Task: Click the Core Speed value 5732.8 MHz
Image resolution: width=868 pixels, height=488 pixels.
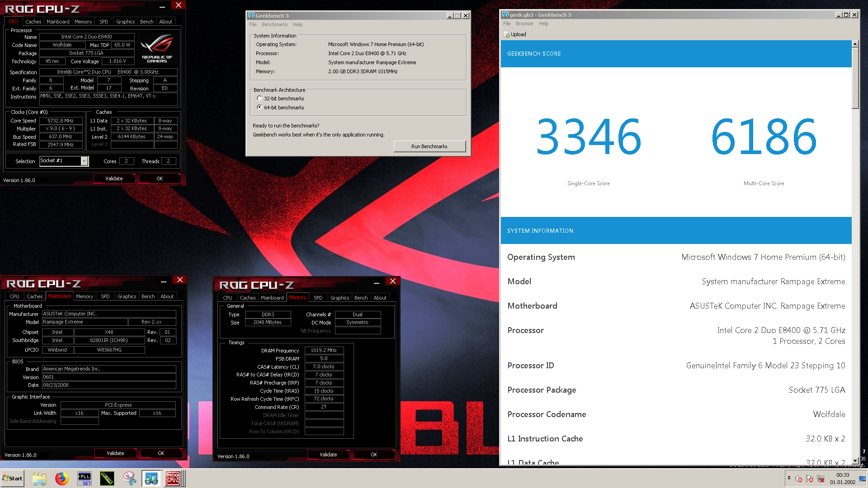Action: click(61, 121)
